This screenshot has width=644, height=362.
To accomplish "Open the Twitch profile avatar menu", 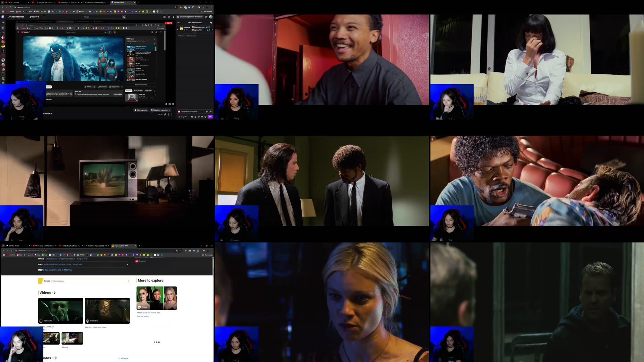I will tap(211, 17).
